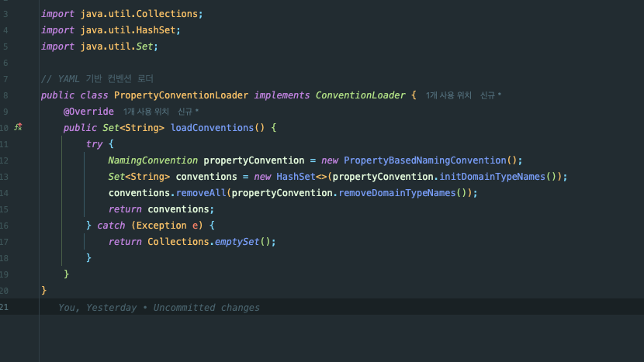This screenshot has width=644, height=362.
Task: Open '신규 *' author hint beside @Override
Action: (188, 112)
